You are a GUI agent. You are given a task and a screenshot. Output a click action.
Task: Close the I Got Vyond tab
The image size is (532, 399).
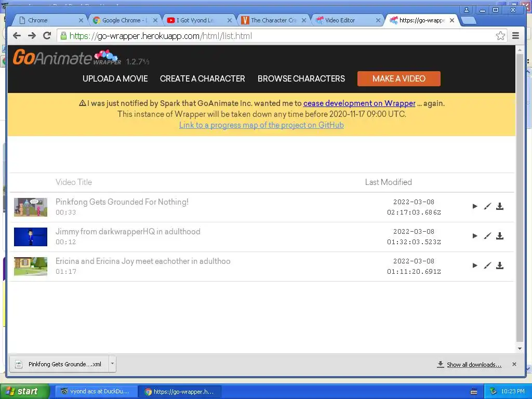[229, 20]
